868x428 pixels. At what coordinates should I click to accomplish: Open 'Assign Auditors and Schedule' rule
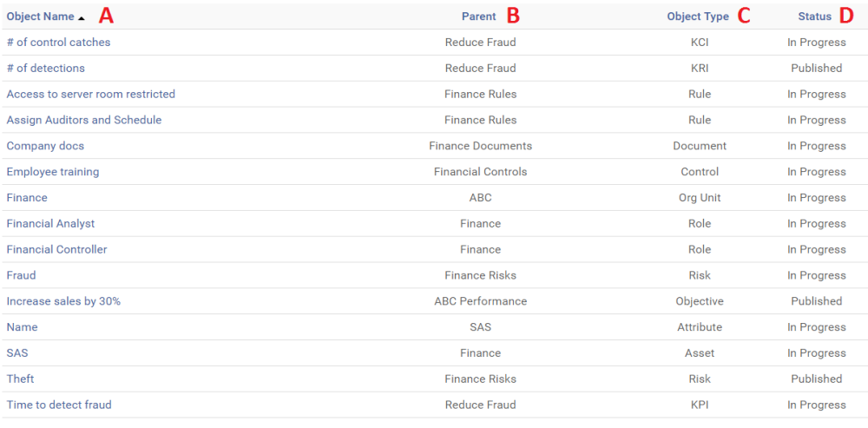83,120
